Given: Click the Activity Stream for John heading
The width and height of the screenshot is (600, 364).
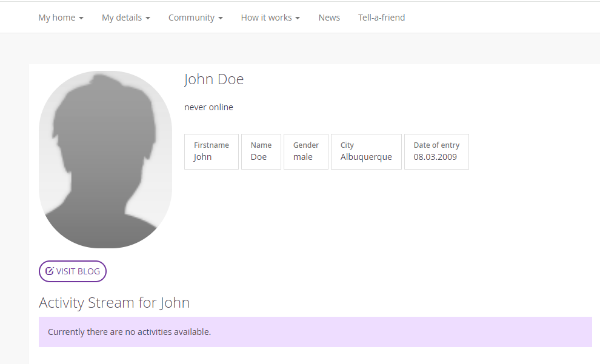Looking at the screenshot, I should [114, 303].
